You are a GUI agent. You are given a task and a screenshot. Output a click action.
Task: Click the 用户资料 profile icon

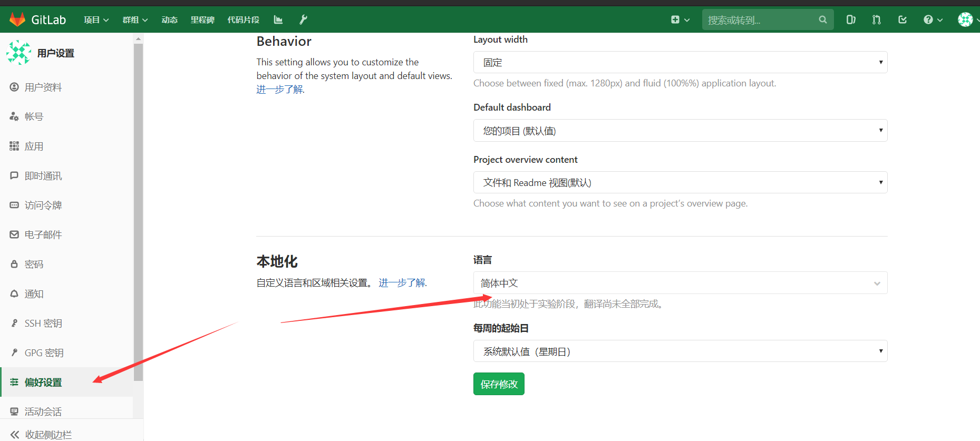coord(14,87)
